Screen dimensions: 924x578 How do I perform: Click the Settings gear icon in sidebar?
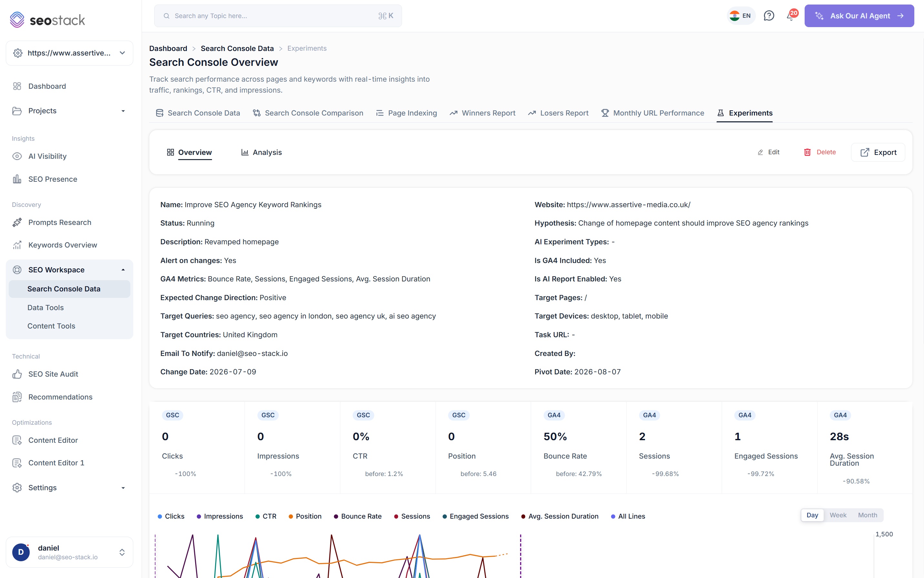point(17,488)
